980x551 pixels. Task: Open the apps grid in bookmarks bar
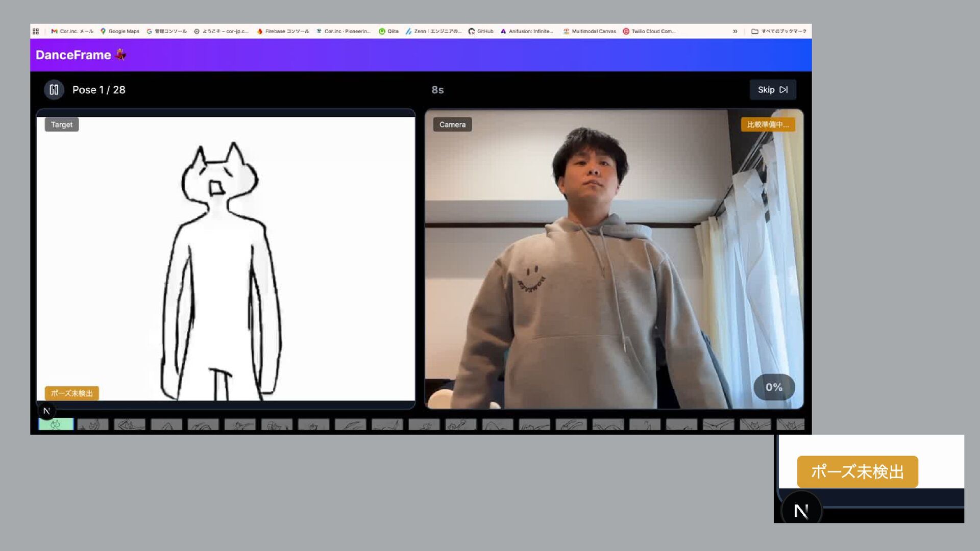(36, 31)
